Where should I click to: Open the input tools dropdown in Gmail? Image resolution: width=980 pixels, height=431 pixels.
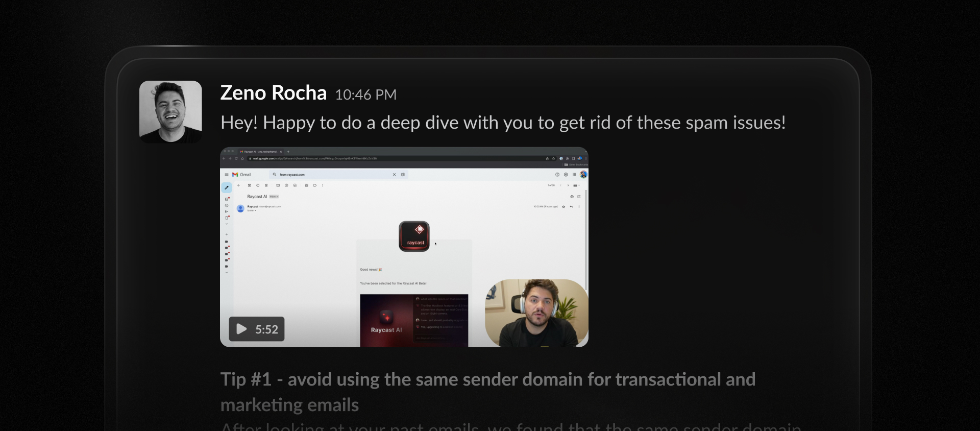[576, 185]
